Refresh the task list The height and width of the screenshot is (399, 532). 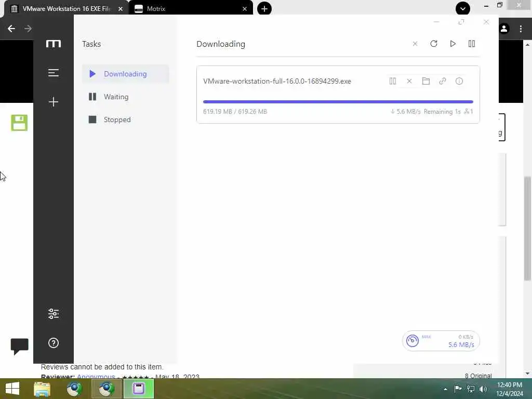click(434, 44)
